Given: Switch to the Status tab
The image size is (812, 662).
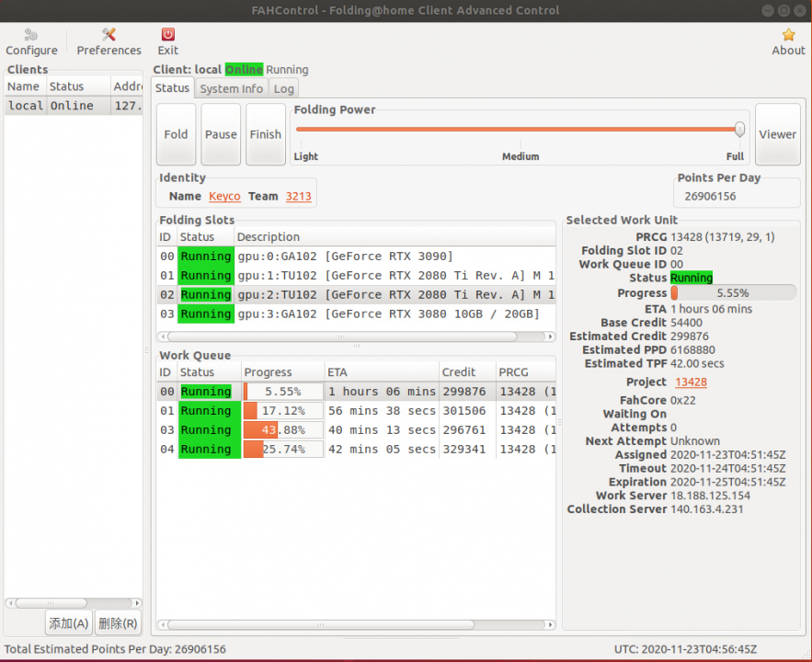Looking at the screenshot, I should [173, 88].
